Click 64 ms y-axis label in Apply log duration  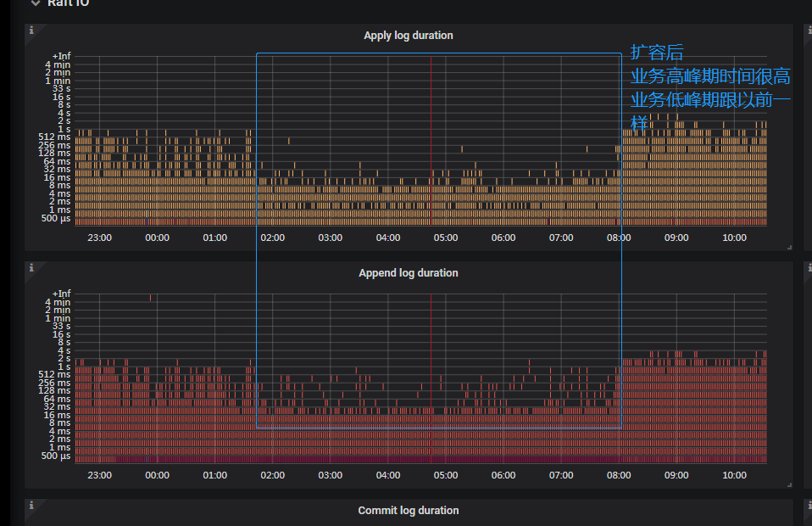pos(57,161)
